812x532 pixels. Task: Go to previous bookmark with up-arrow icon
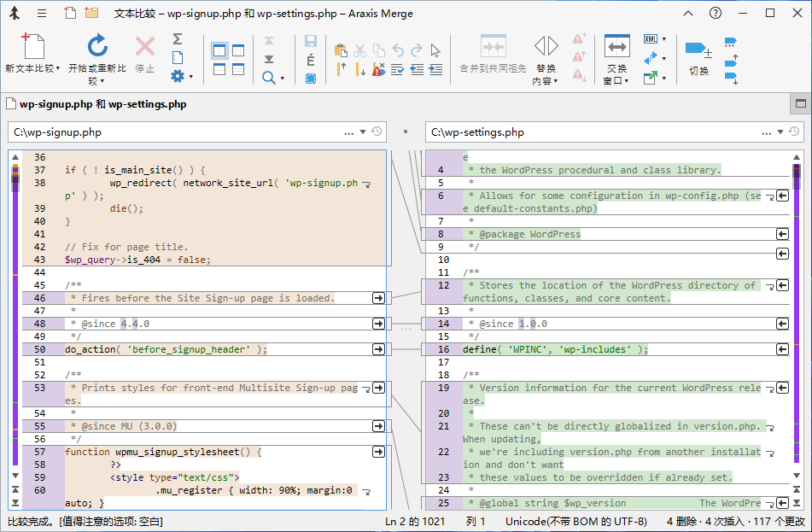731,60
